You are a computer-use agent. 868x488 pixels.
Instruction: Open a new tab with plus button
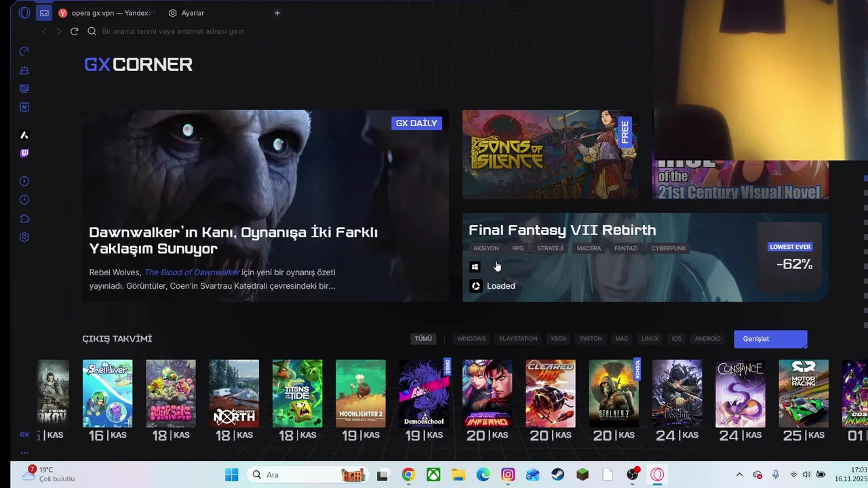277,13
